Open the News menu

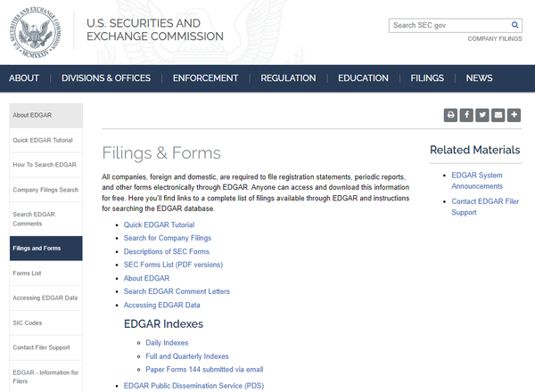480,78
